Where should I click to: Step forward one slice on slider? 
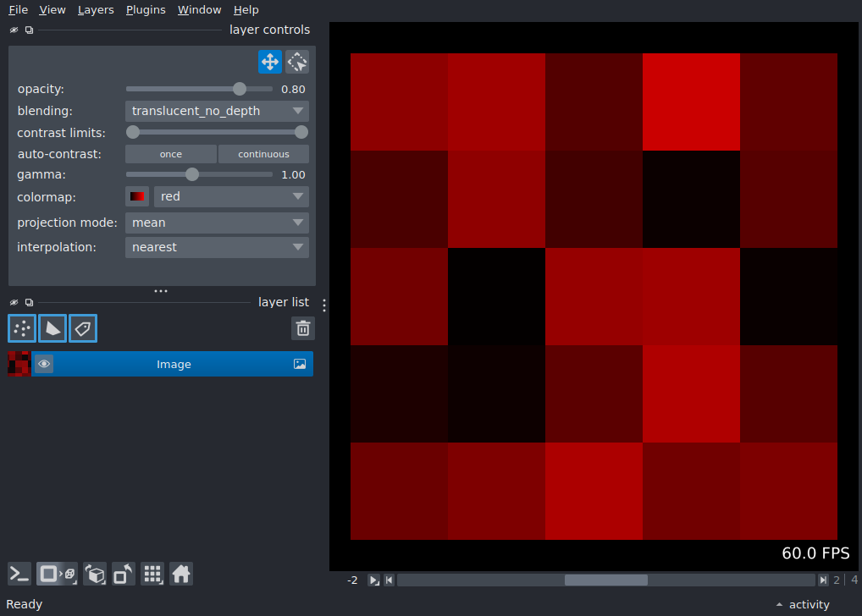pyautogui.click(x=823, y=580)
